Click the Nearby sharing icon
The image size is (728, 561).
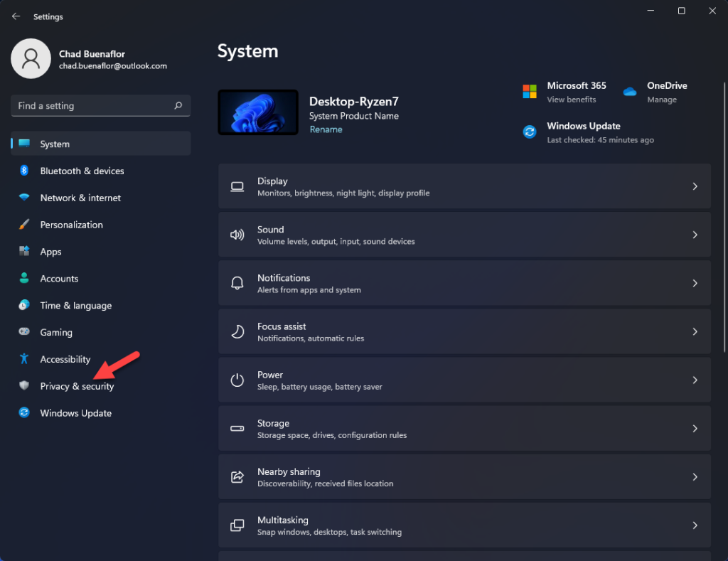click(x=237, y=477)
